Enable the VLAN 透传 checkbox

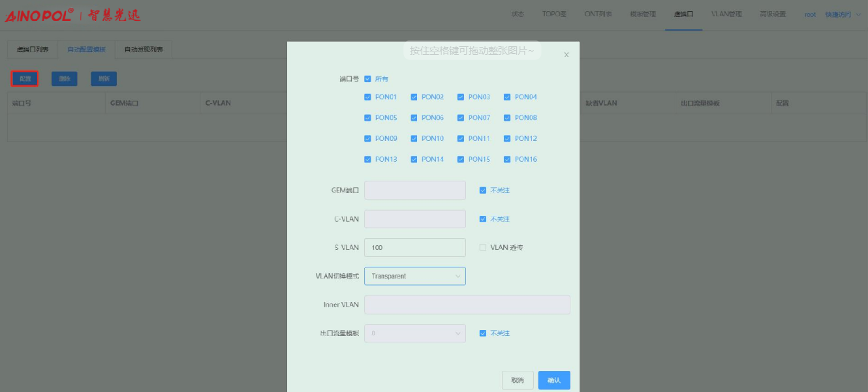(483, 248)
